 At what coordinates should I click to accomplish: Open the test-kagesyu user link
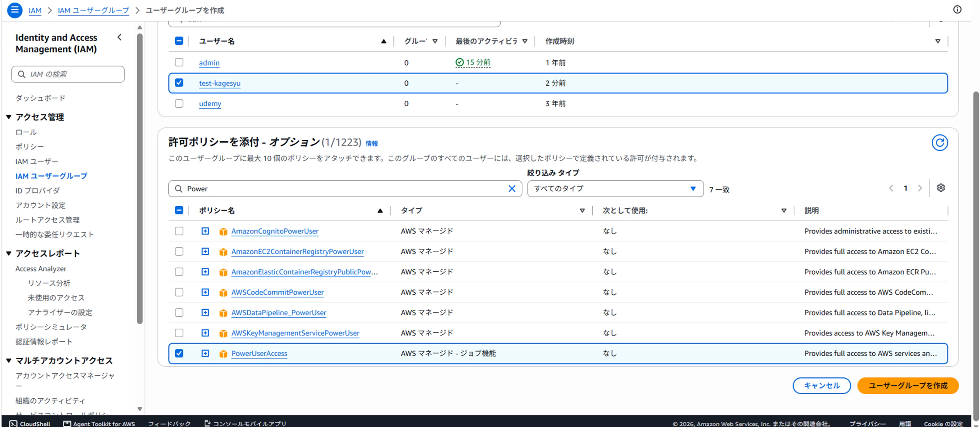pos(220,83)
